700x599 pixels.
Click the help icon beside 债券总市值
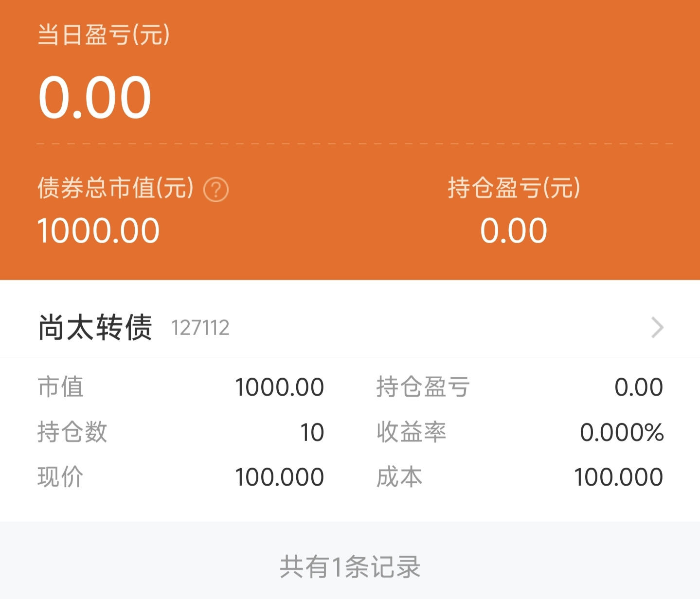[x=216, y=190]
